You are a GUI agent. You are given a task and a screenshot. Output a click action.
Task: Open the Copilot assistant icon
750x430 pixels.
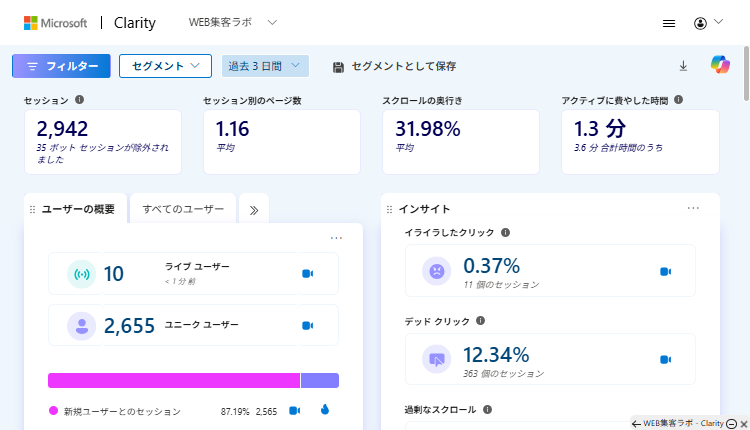[x=720, y=65]
